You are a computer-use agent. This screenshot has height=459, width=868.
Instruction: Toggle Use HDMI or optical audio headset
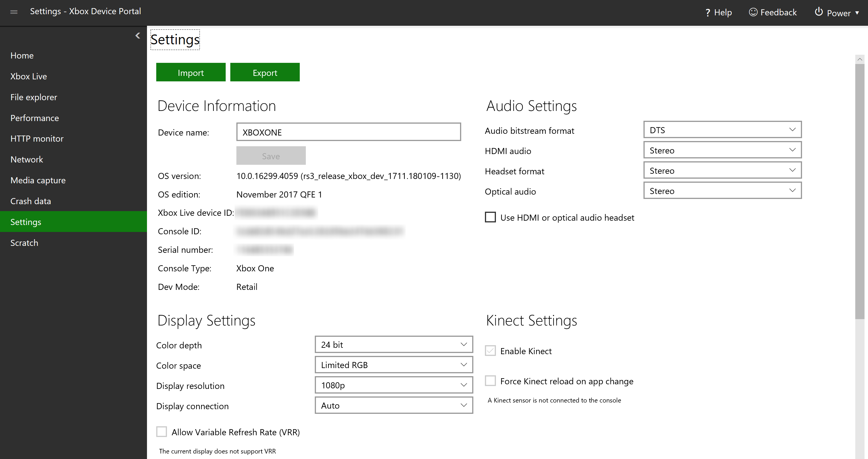click(x=491, y=217)
